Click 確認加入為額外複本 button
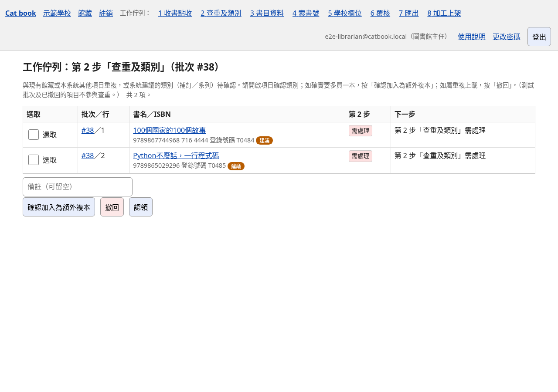 [59, 207]
